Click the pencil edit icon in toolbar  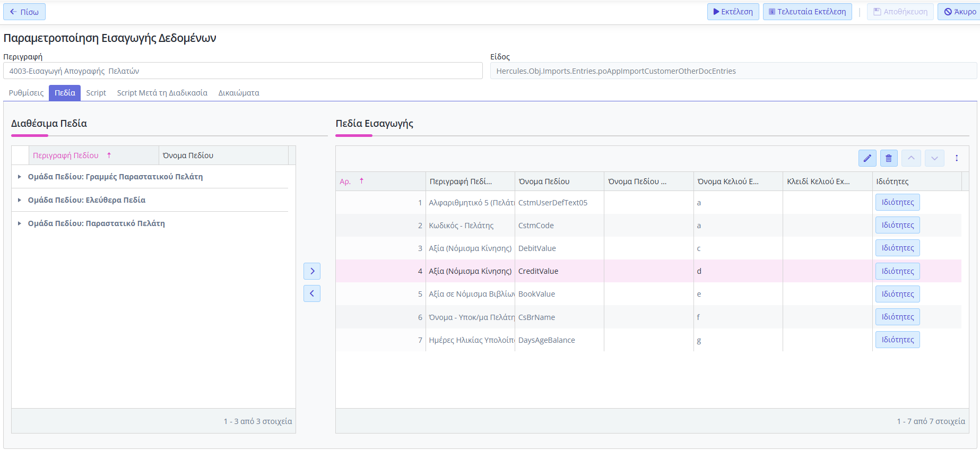pyautogui.click(x=867, y=158)
